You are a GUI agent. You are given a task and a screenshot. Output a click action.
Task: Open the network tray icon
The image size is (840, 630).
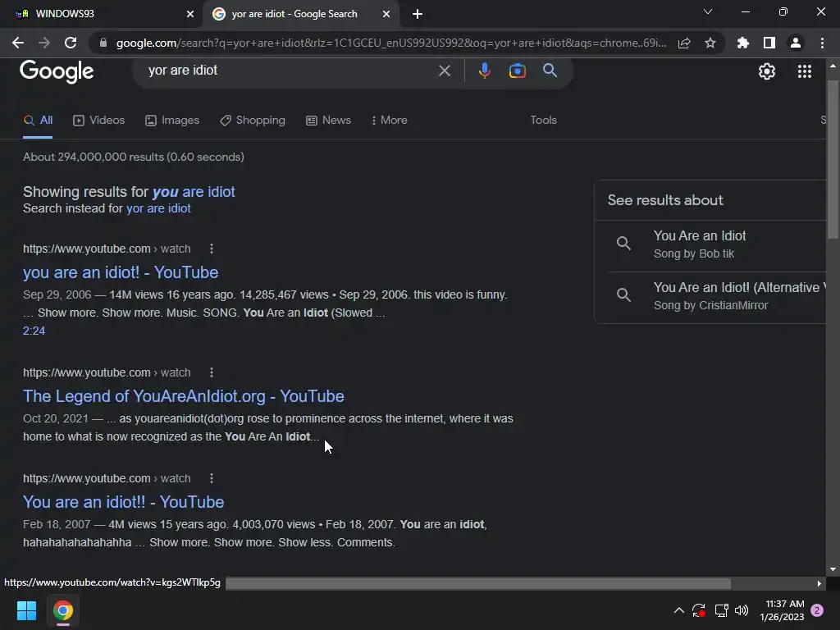[722, 610]
